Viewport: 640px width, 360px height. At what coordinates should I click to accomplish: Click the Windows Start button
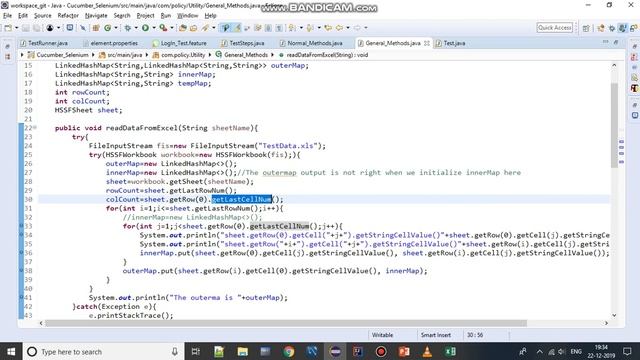(x=11, y=351)
